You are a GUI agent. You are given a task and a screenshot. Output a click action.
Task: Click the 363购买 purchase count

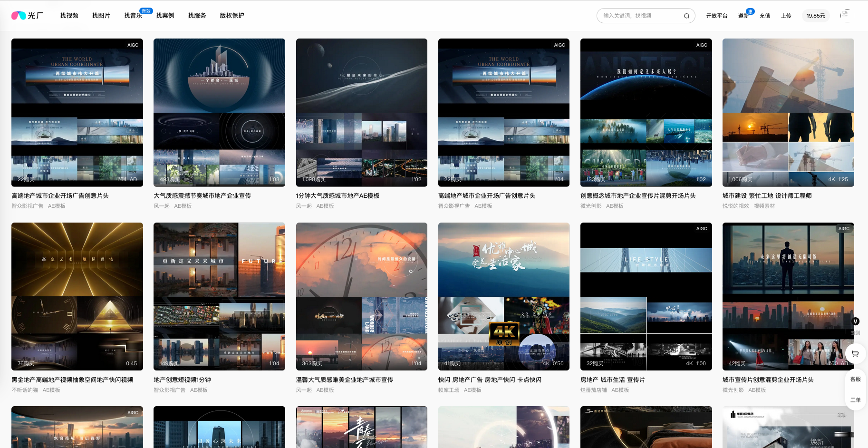[312, 363]
